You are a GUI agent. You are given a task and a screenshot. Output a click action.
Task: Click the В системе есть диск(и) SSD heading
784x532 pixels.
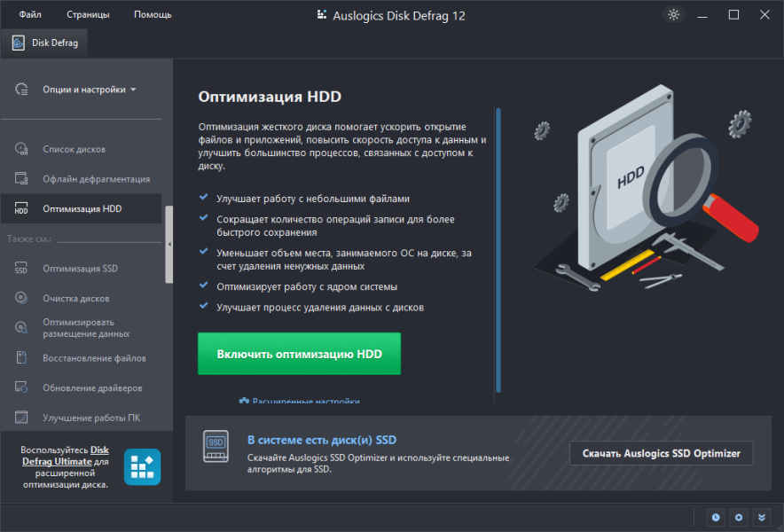pos(322,440)
